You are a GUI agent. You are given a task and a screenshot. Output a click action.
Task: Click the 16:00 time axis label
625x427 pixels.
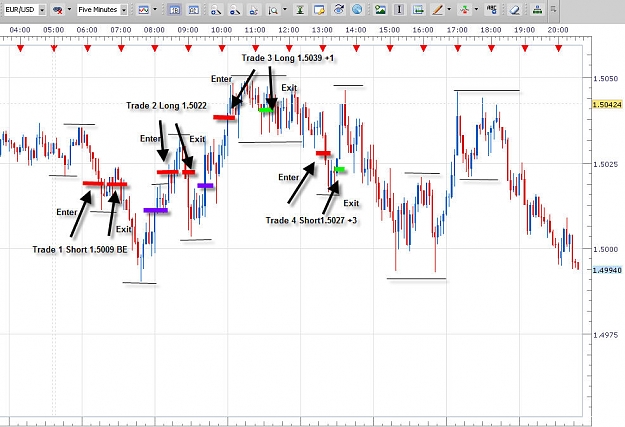[x=423, y=30]
